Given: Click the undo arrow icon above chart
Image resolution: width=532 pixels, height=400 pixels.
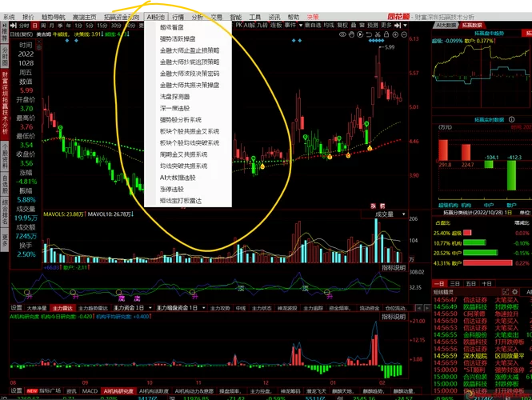Looking at the screenshot, I should tap(369, 34).
